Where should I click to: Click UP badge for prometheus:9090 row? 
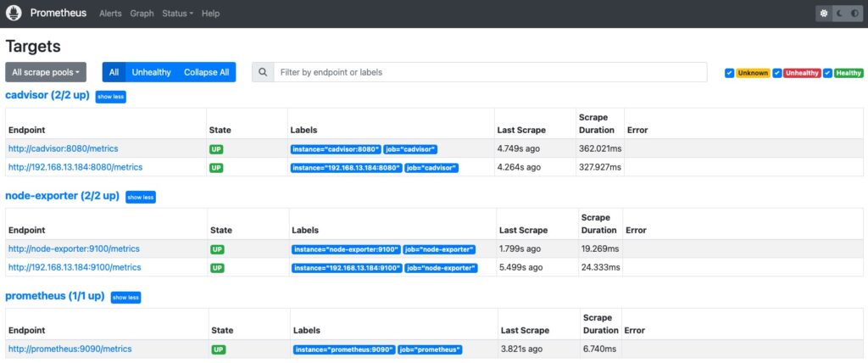[219, 349]
